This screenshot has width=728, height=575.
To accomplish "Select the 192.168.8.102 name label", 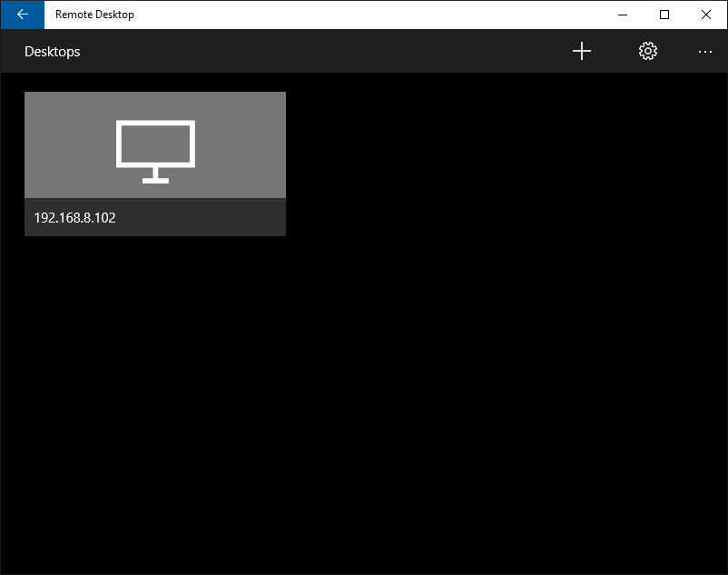I will 74,217.
